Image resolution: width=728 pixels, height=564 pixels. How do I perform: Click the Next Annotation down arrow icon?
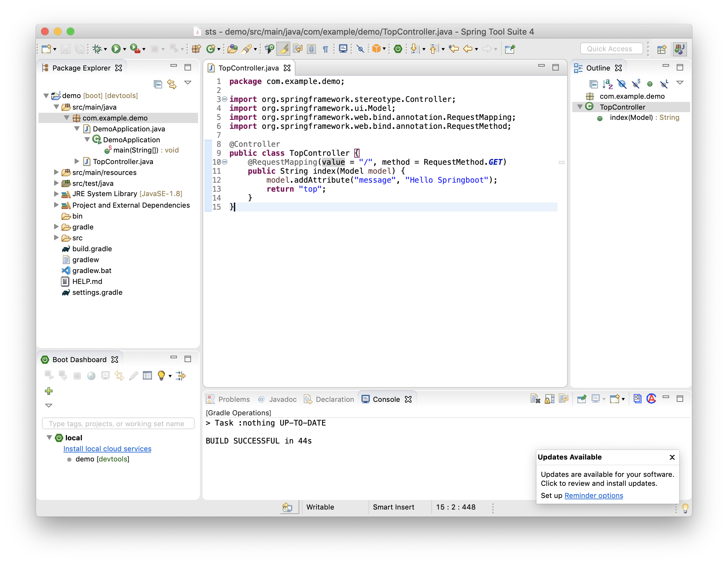tap(414, 49)
